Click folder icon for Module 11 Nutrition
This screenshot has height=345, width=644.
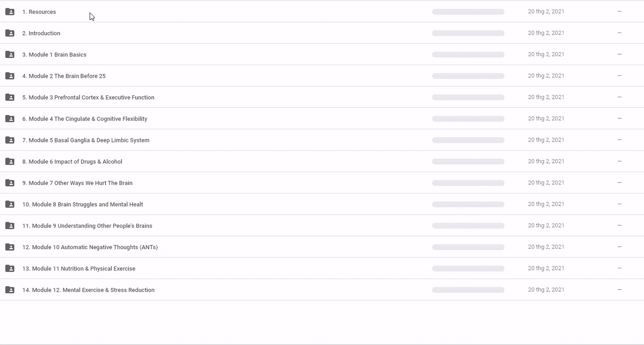[10, 269]
